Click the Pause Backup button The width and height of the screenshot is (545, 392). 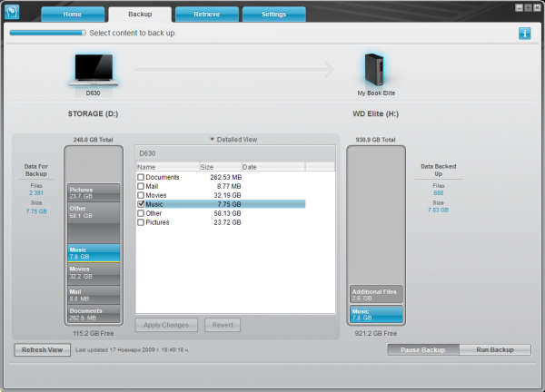(x=423, y=349)
